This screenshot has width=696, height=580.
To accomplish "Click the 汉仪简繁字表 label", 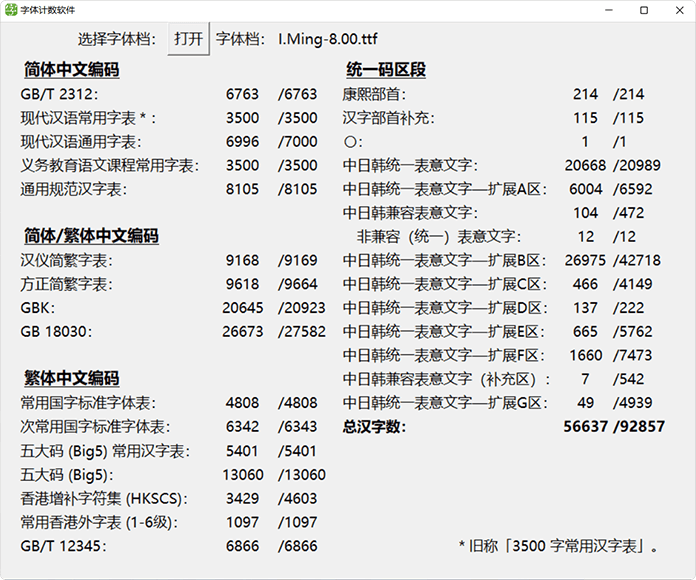I will click(67, 260).
